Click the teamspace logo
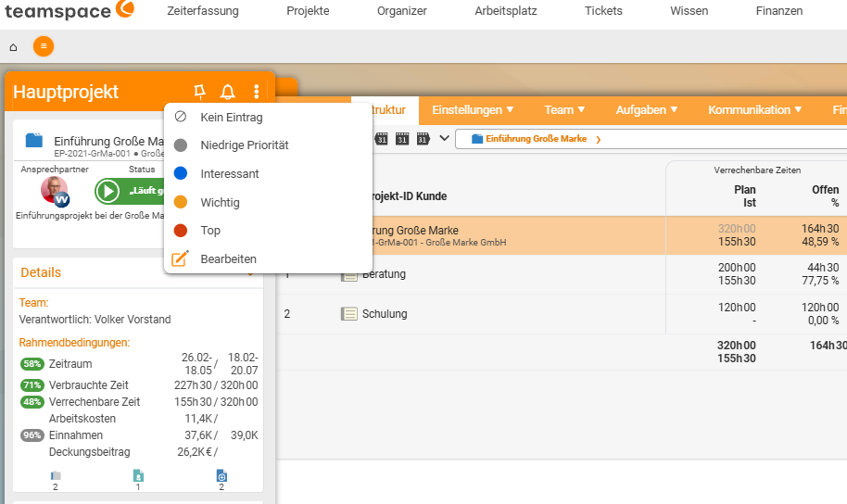The image size is (847, 504). pyautogui.click(x=70, y=10)
